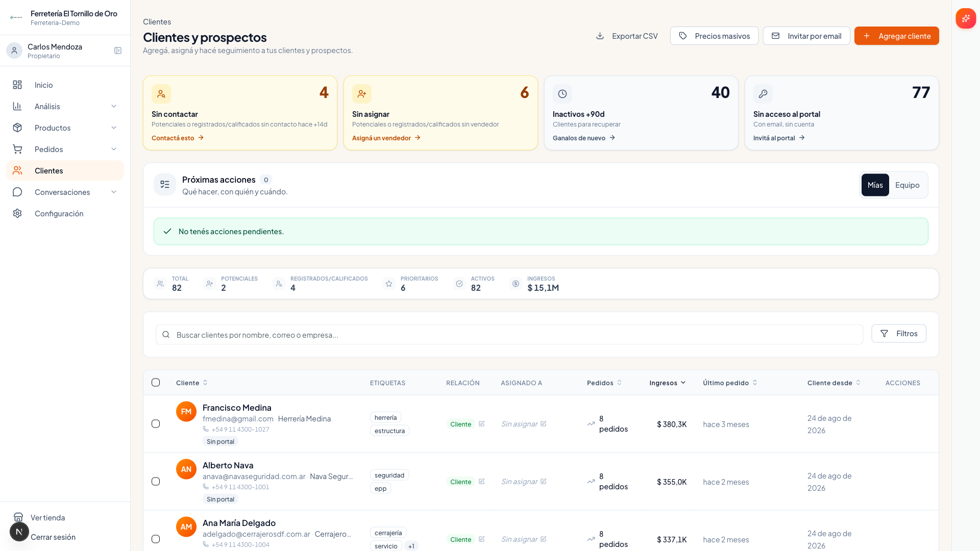Open Configuración in the sidebar
This screenshot has width=980, height=551.
pos(65,213)
